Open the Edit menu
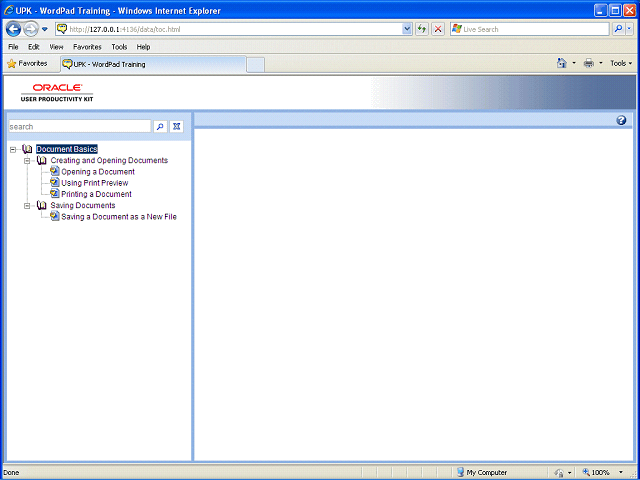The width and height of the screenshot is (640, 480). [33, 47]
